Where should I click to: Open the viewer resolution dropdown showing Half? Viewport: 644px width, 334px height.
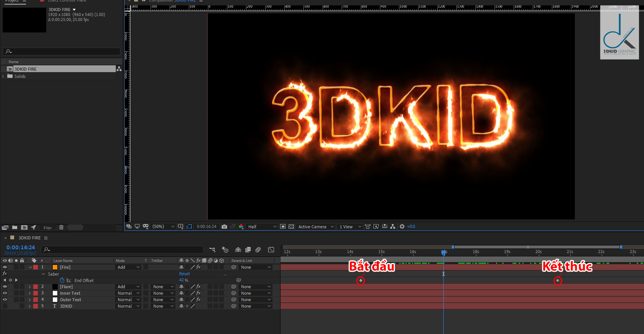[262, 227]
